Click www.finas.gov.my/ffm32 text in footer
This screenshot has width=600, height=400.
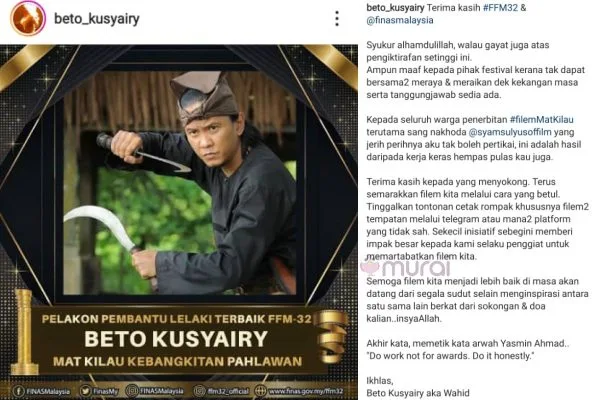[306, 392]
